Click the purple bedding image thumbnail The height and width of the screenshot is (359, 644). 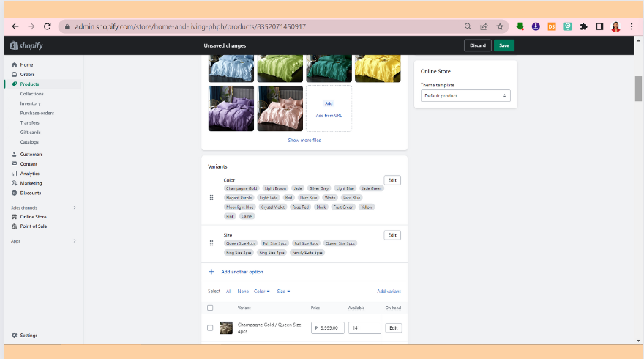[231, 108]
